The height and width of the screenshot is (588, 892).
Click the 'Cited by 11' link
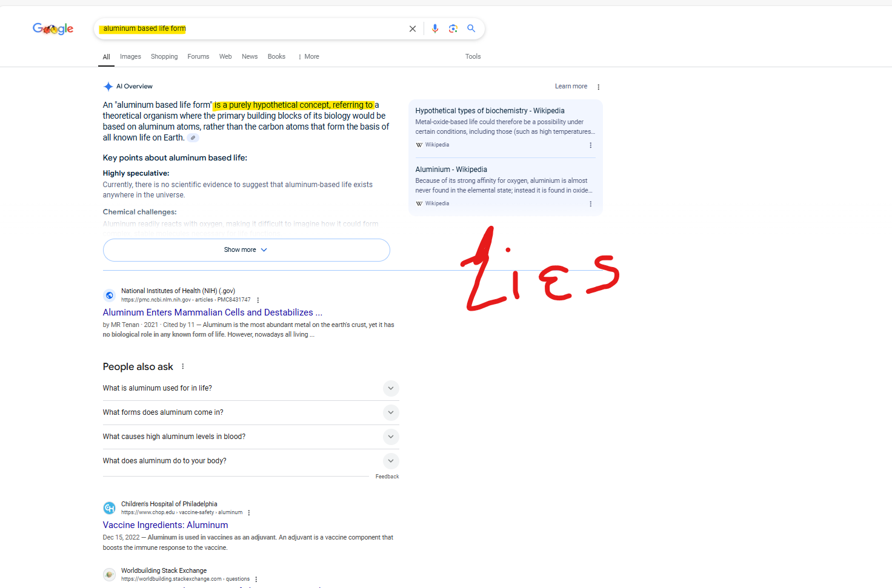(x=179, y=325)
